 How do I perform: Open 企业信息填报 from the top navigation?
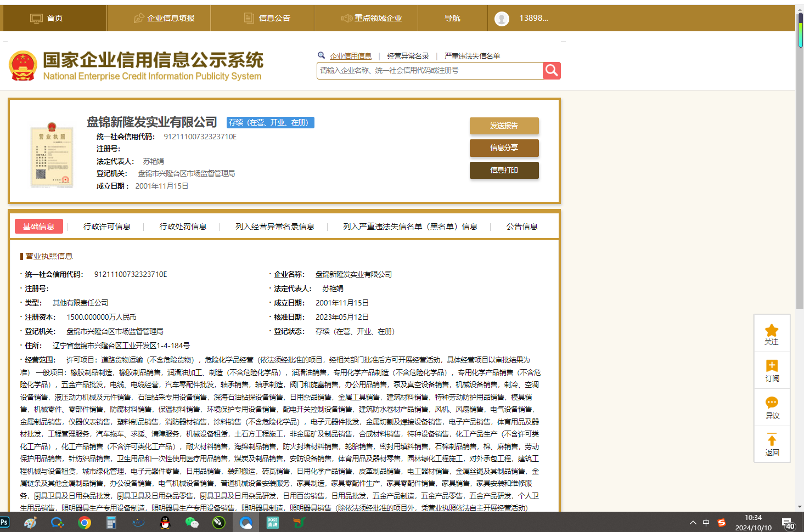(x=164, y=18)
